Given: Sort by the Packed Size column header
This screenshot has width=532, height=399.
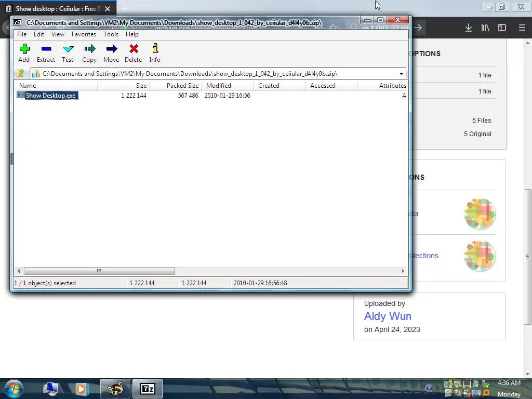Looking at the screenshot, I should [x=176, y=86].
